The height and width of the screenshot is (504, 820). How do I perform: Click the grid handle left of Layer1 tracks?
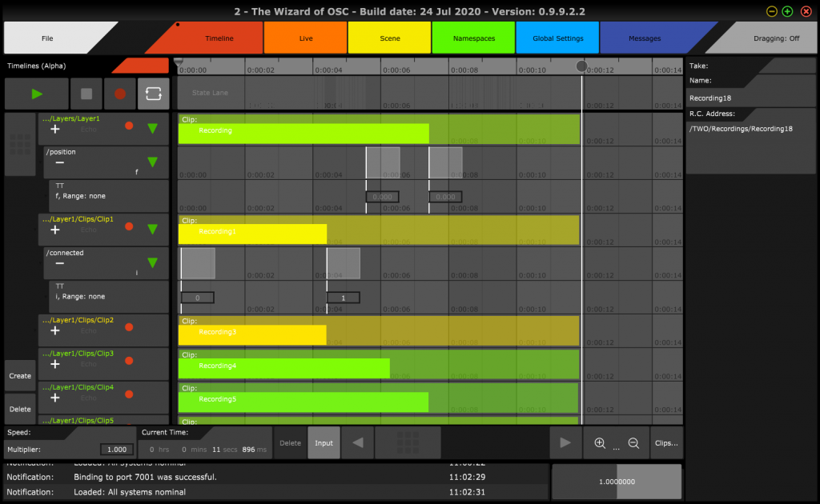[20, 144]
